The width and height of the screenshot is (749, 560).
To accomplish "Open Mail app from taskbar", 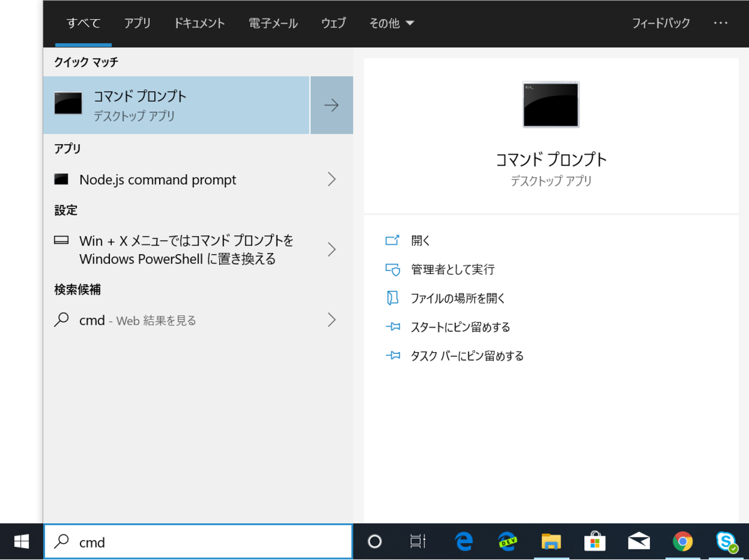I will (639, 541).
